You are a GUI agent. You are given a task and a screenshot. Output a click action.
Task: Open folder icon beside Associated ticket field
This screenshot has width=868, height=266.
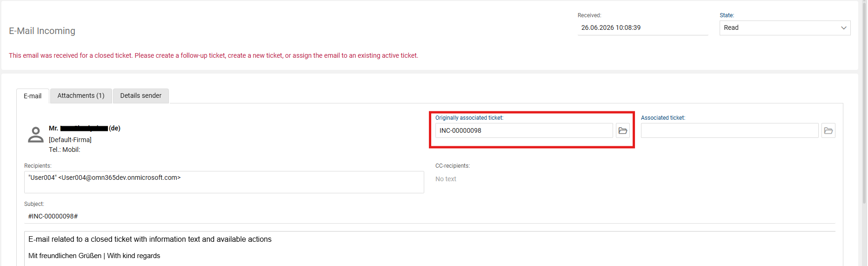pos(828,130)
